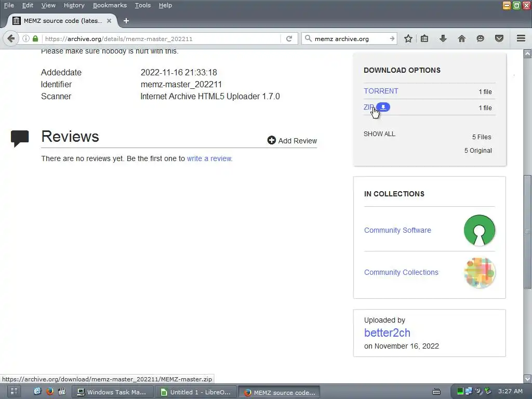Launch Internet Explorer from quick launch

tap(37, 391)
